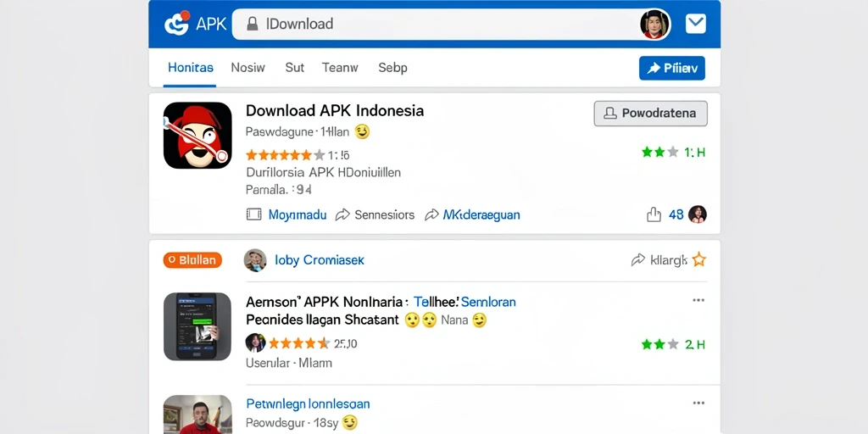Click the Usenular · Mlarm text
Screen dimensions: 868x434
pyautogui.click(x=289, y=363)
